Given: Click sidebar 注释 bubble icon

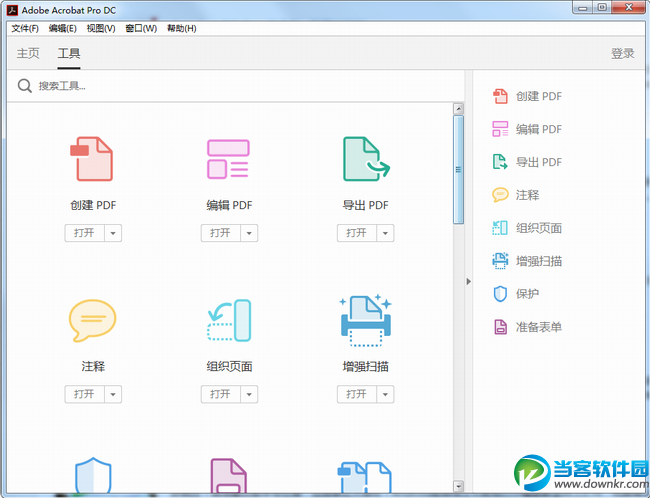Looking at the screenshot, I should click(500, 194).
